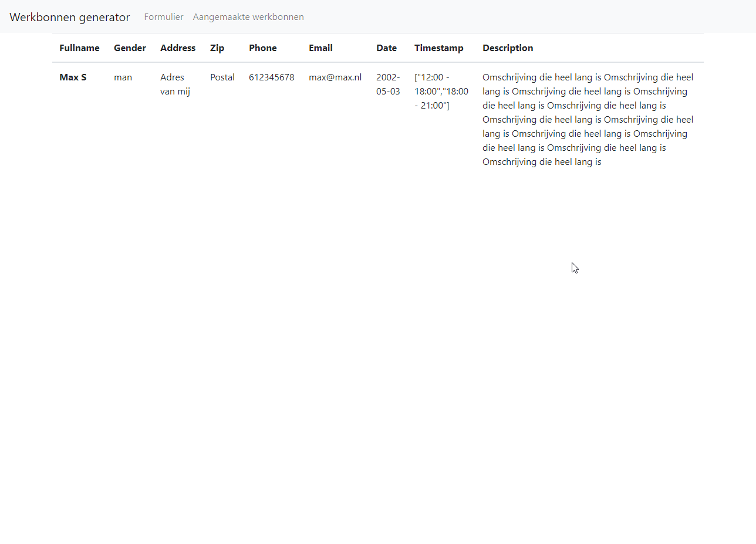Viewport: 756px width, 544px height.
Task: Open the Aangemaakte werkbonnen page
Action: click(x=248, y=17)
